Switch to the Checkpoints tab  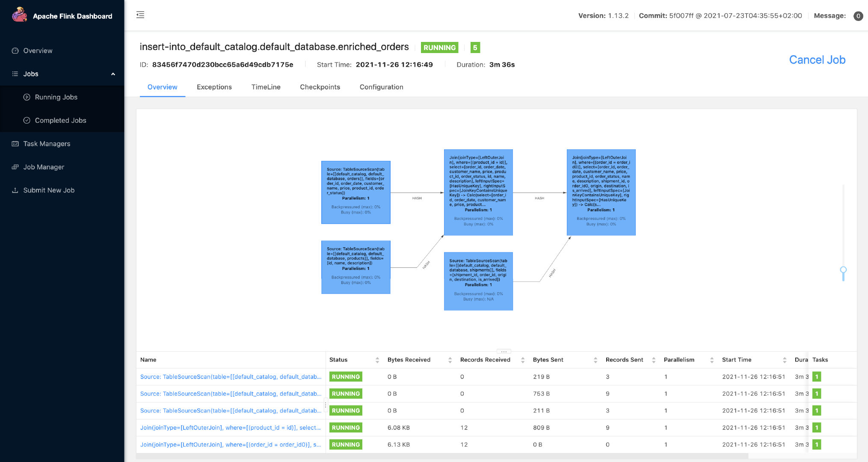click(320, 87)
